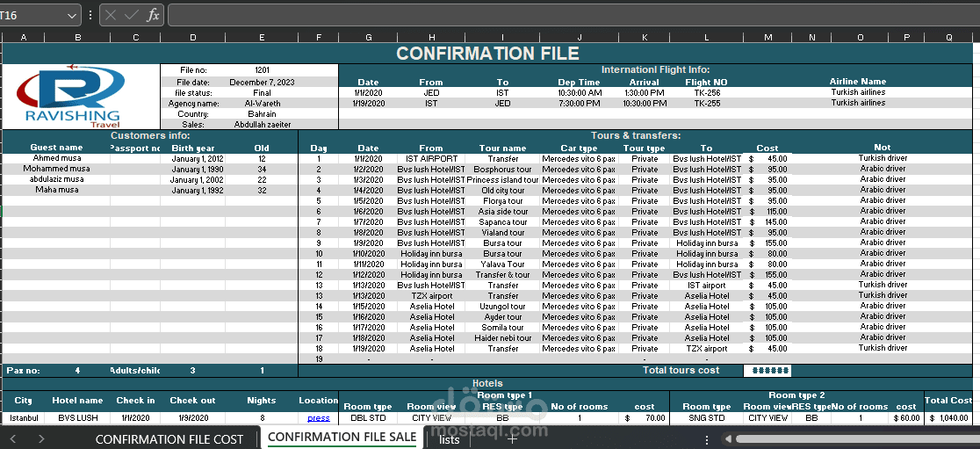Select tour name 'Haider nebi tour'
This screenshot has width=980, height=449.
tap(502, 338)
